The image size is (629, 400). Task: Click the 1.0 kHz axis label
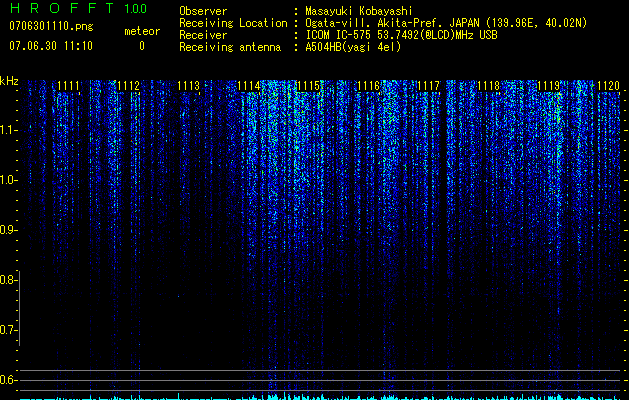pyautogui.click(x=8, y=180)
